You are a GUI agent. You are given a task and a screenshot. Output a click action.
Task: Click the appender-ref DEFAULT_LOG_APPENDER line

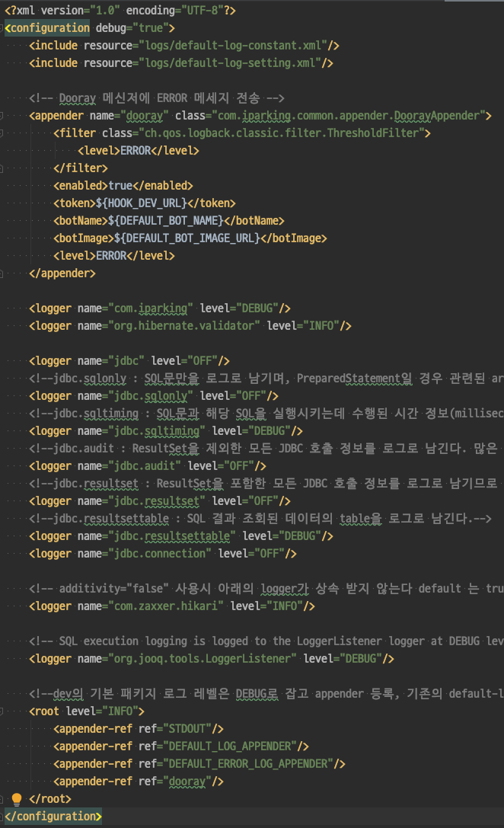pos(181,746)
